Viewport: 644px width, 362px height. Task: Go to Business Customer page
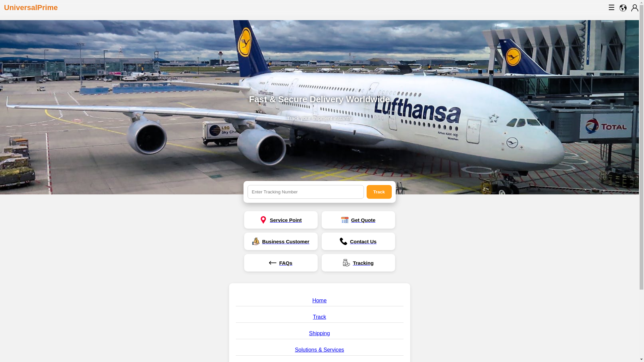coord(281,241)
